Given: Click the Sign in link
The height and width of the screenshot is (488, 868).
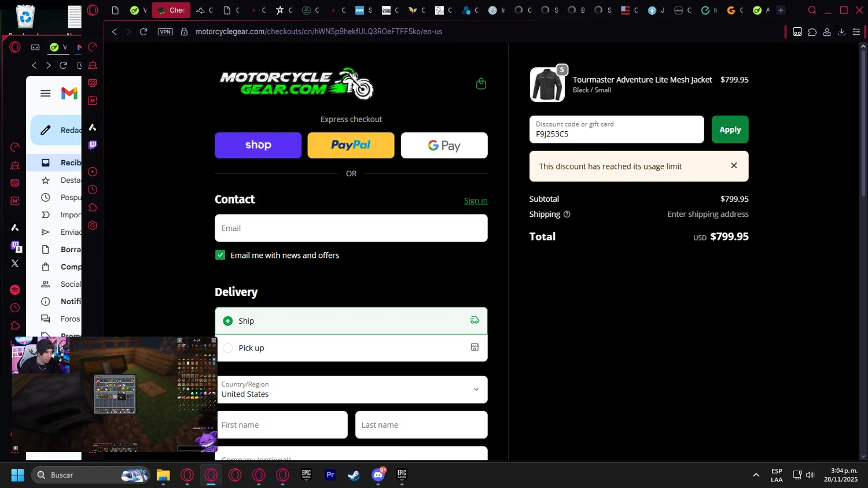Looking at the screenshot, I should pos(476,201).
